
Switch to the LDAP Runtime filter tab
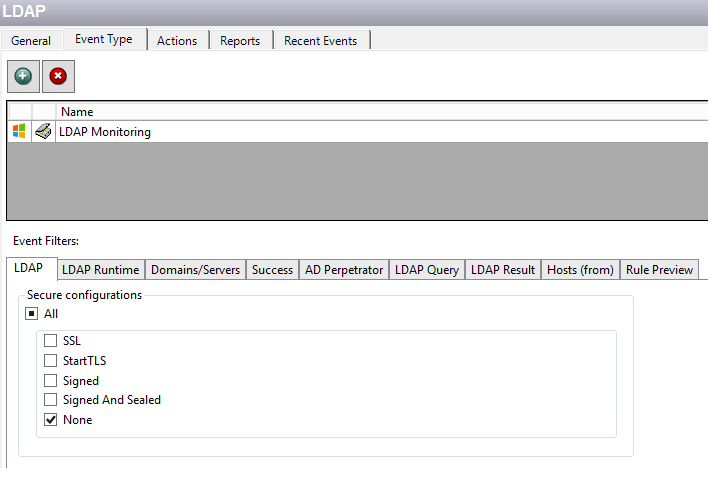(x=101, y=270)
